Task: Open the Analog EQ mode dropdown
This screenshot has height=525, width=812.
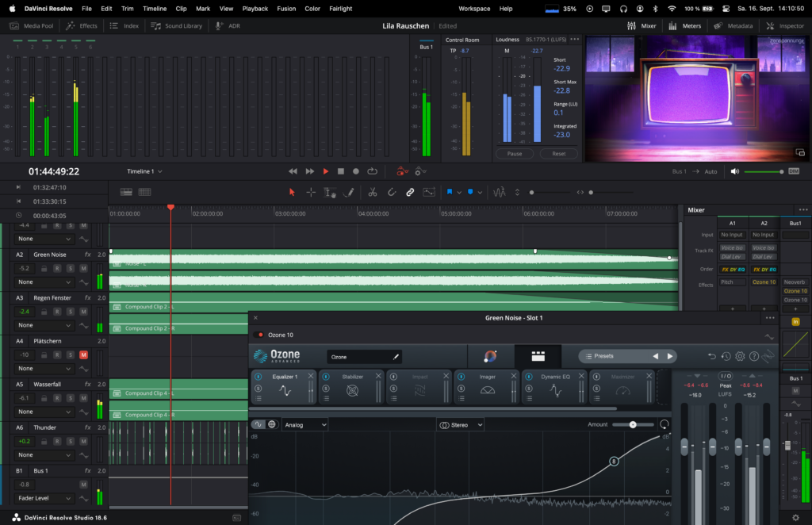Action: coord(305,424)
